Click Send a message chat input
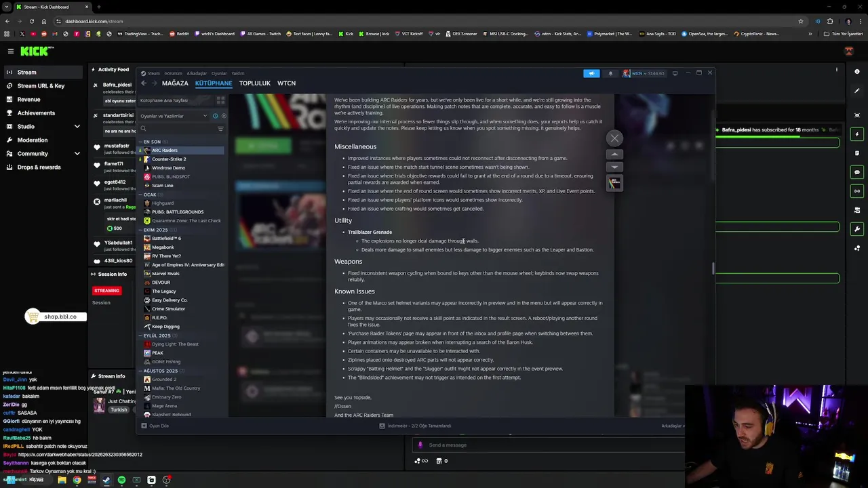Screen dimensions: 868x488 [x=549, y=445]
